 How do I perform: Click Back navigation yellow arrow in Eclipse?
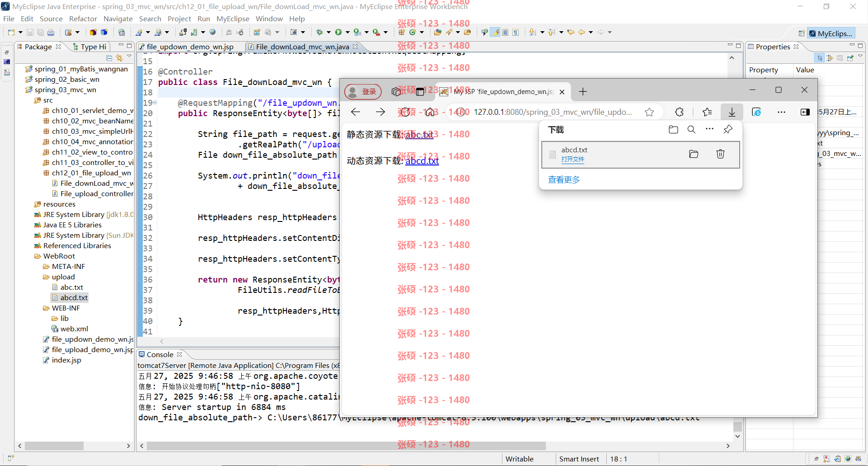click(582, 32)
